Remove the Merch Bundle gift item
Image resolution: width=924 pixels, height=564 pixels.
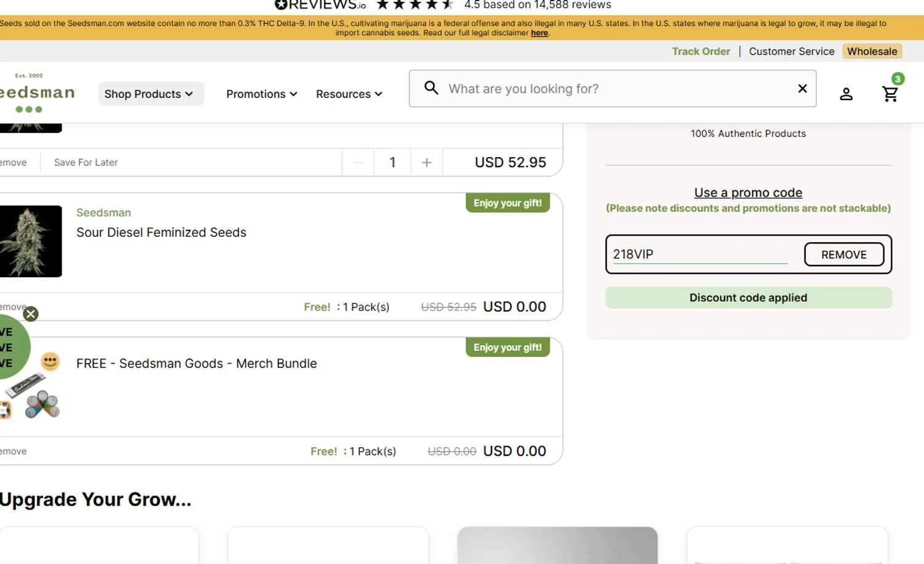14,451
